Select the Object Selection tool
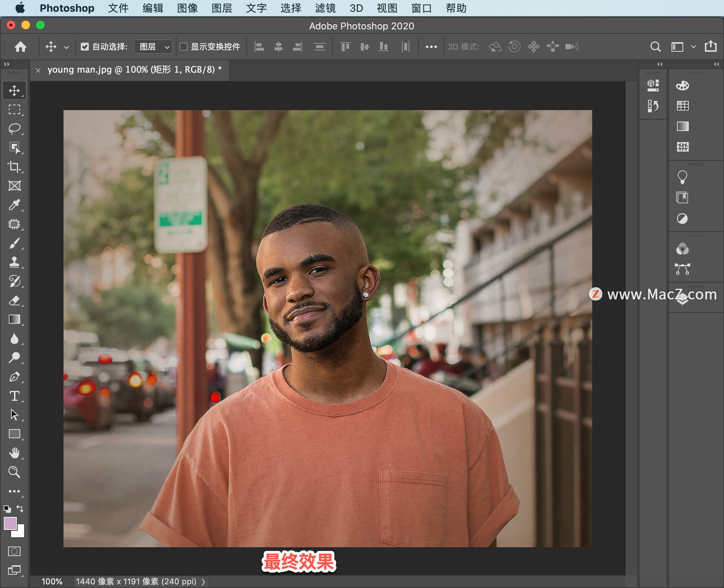Image resolution: width=724 pixels, height=588 pixels. pyautogui.click(x=14, y=147)
